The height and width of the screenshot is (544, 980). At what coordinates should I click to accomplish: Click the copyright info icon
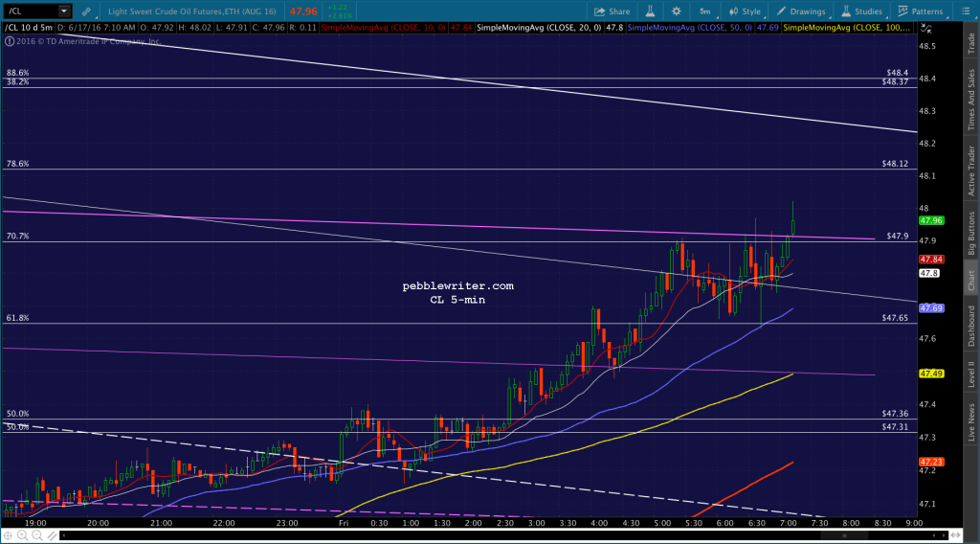[10, 41]
